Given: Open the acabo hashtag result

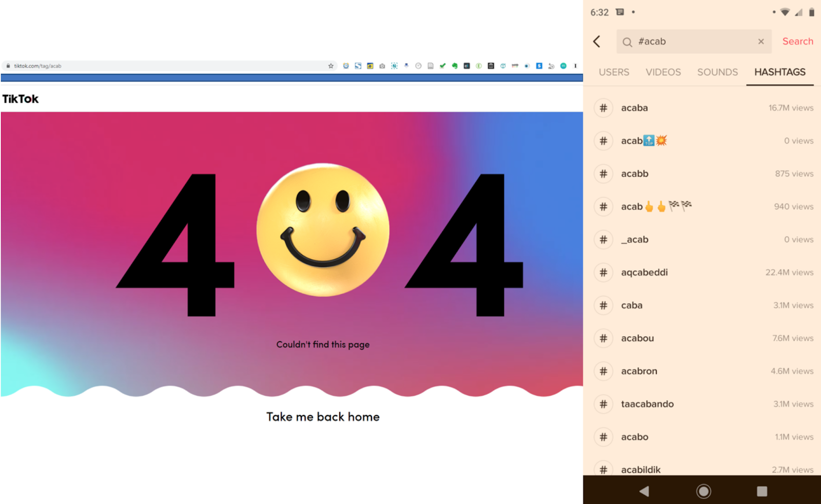Looking at the screenshot, I should 702,437.
